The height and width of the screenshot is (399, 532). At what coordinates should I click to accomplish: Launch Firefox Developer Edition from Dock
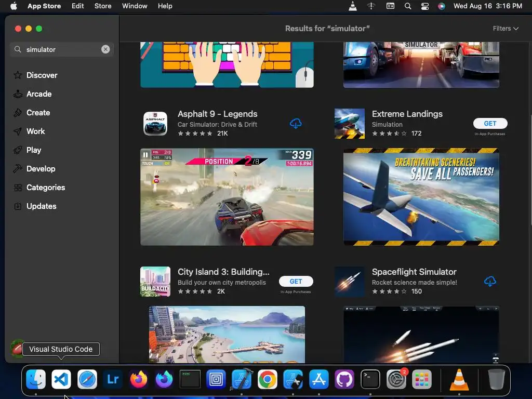(164, 379)
